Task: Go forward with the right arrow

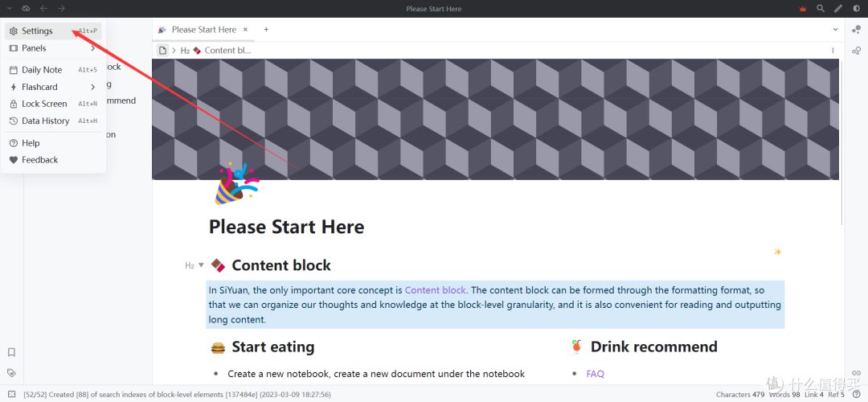Action: tap(61, 8)
